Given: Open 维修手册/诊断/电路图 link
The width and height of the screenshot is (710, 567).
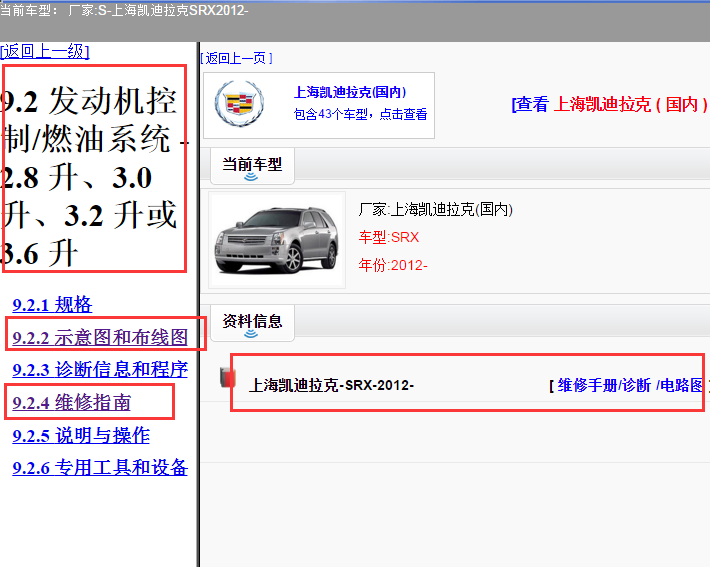Looking at the screenshot, I should (630, 385).
